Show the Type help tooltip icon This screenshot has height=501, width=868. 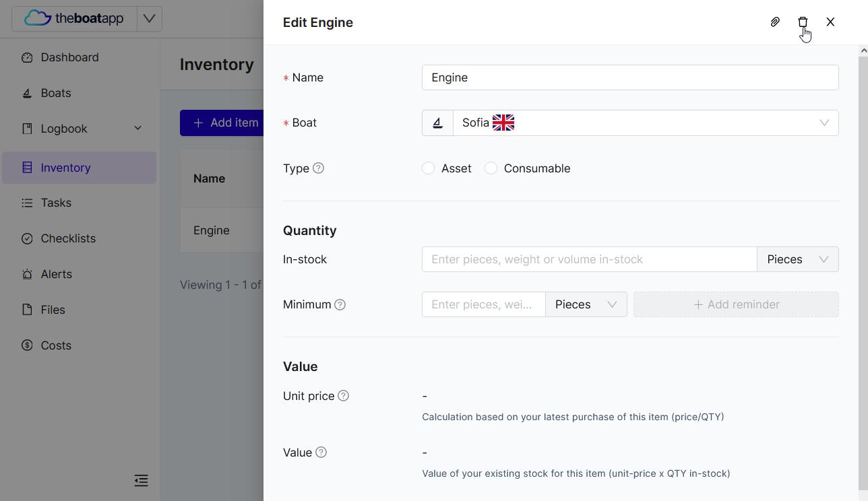319,168
